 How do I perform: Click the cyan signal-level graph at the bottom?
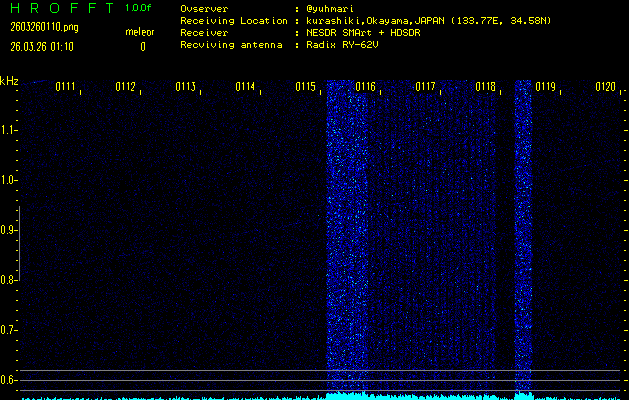coord(321,396)
